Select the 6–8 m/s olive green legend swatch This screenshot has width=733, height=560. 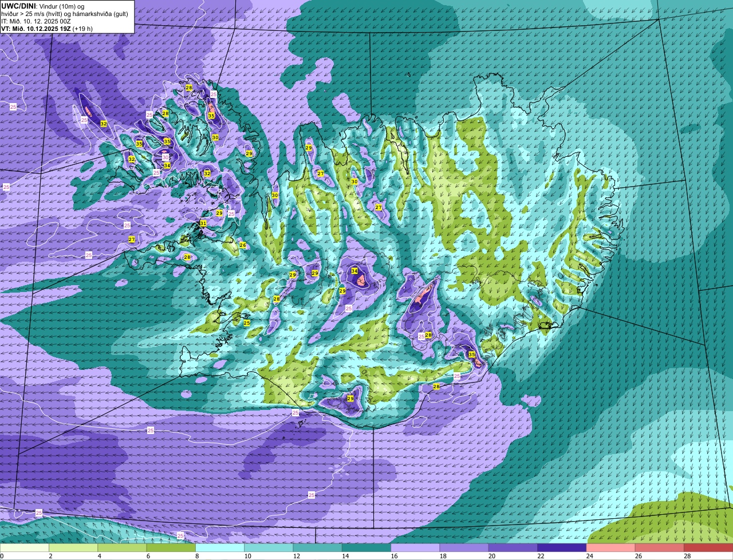[x=171, y=547]
